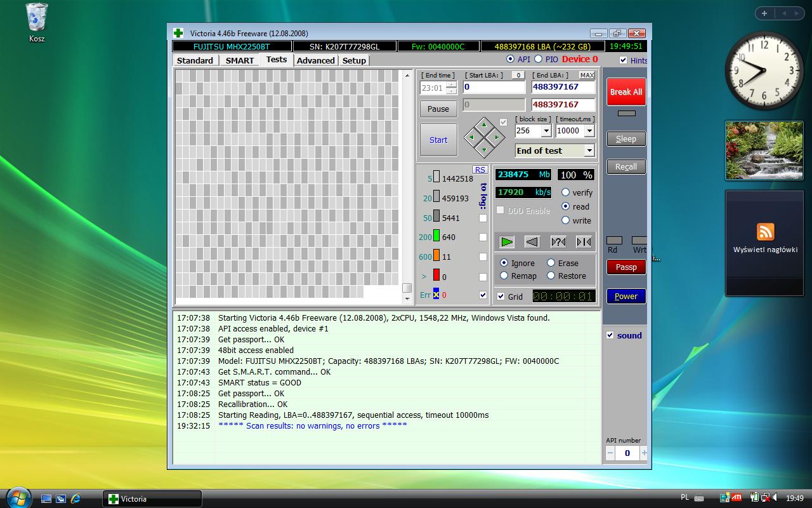Click the Sleep button

(x=626, y=139)
